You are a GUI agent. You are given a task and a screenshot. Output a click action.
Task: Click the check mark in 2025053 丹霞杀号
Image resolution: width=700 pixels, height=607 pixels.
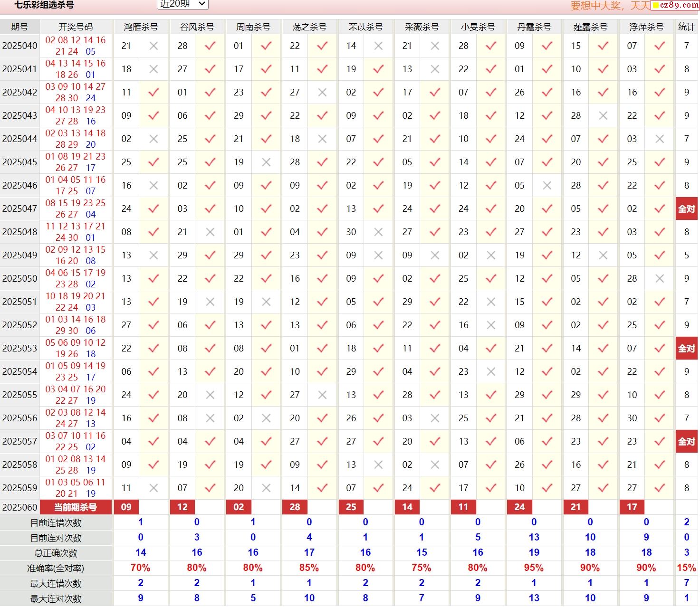point(547,349)
